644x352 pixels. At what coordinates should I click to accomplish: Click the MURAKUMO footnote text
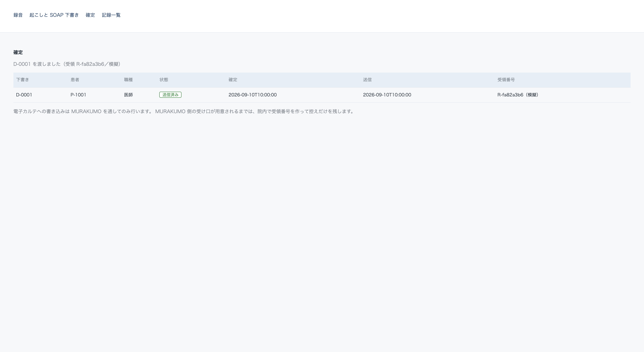184,112
